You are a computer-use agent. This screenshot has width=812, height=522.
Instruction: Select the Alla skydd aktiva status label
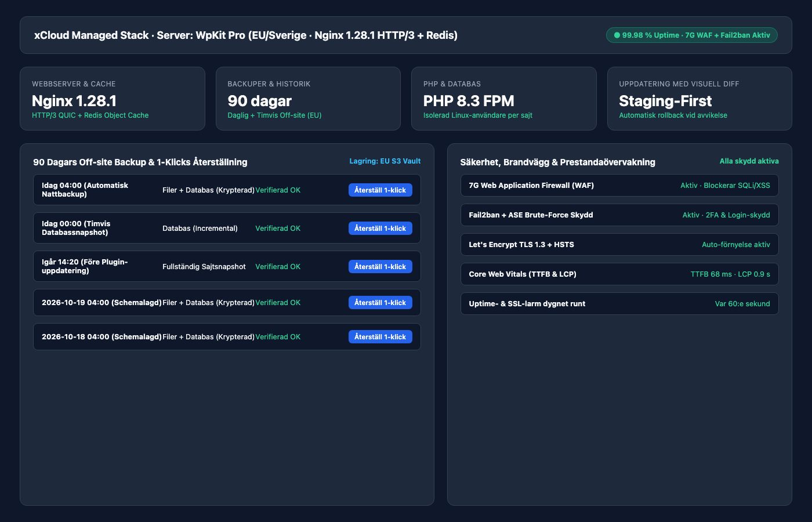[x=749, y=161]
